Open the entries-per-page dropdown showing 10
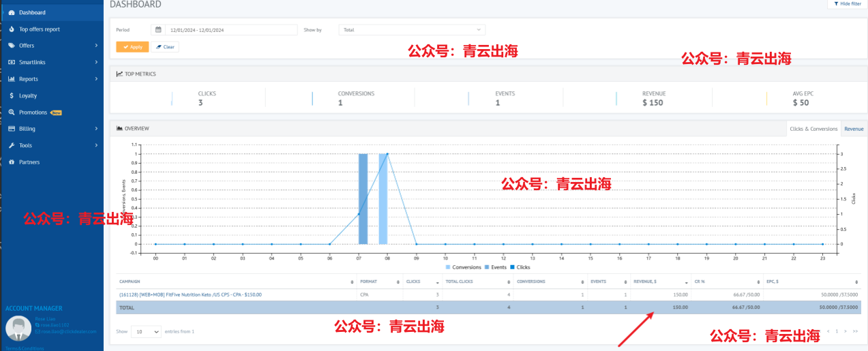 [x=146, y=331]
